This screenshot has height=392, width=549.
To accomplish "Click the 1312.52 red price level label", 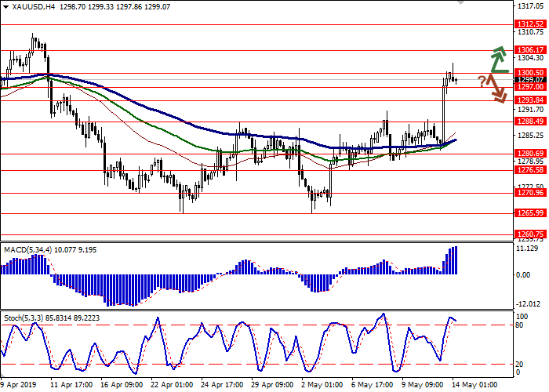I will pos(531,24).
